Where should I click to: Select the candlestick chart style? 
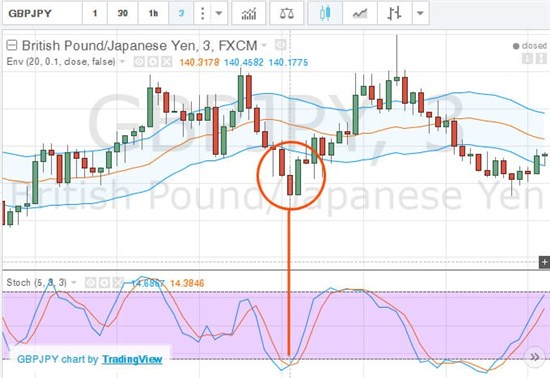click(x=325, y=13)
